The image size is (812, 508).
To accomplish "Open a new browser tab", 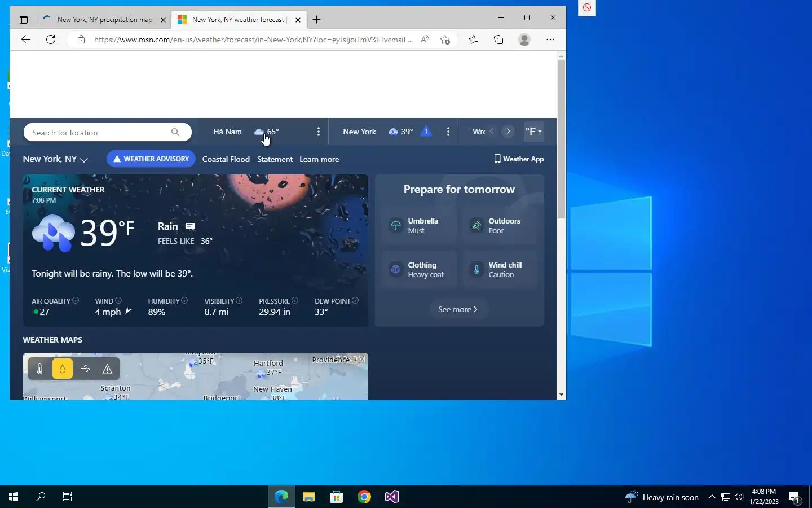I will point(317,20).
